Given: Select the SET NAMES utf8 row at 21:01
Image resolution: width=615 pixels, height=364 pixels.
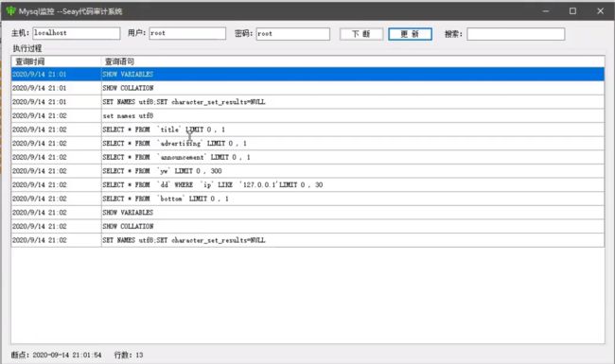Looking at the screenshot, I should coord(307,102).
